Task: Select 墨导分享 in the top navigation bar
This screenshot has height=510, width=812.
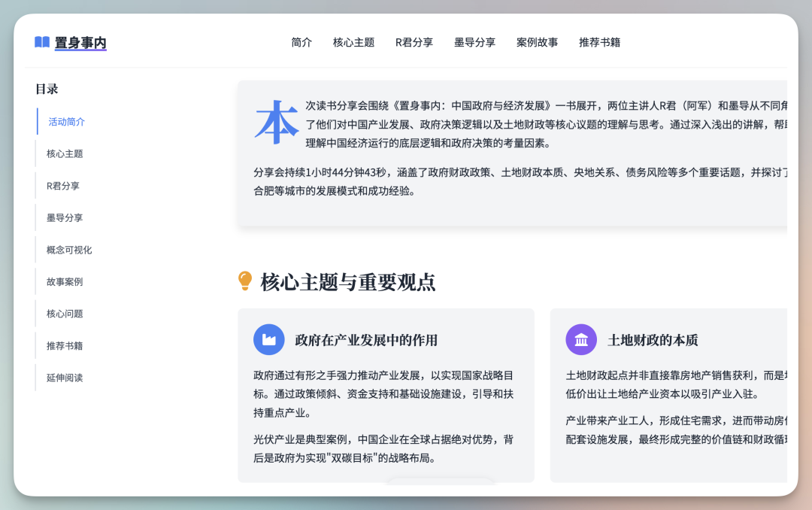Action: point(475,42)
